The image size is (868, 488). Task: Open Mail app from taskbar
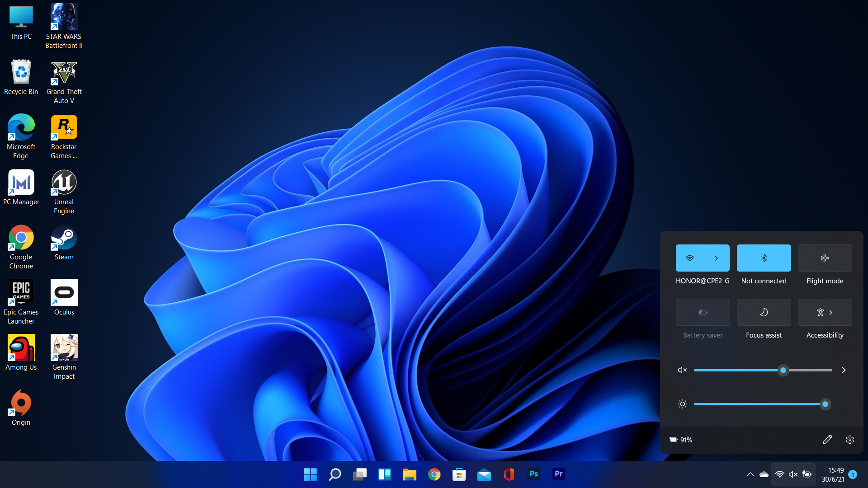(484, 474)
